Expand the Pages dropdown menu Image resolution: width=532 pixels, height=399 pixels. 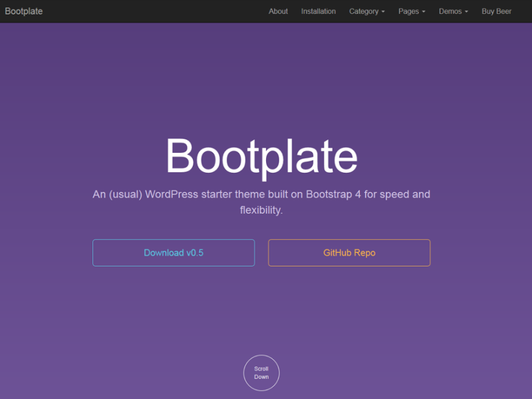click(x=412, y=11)
